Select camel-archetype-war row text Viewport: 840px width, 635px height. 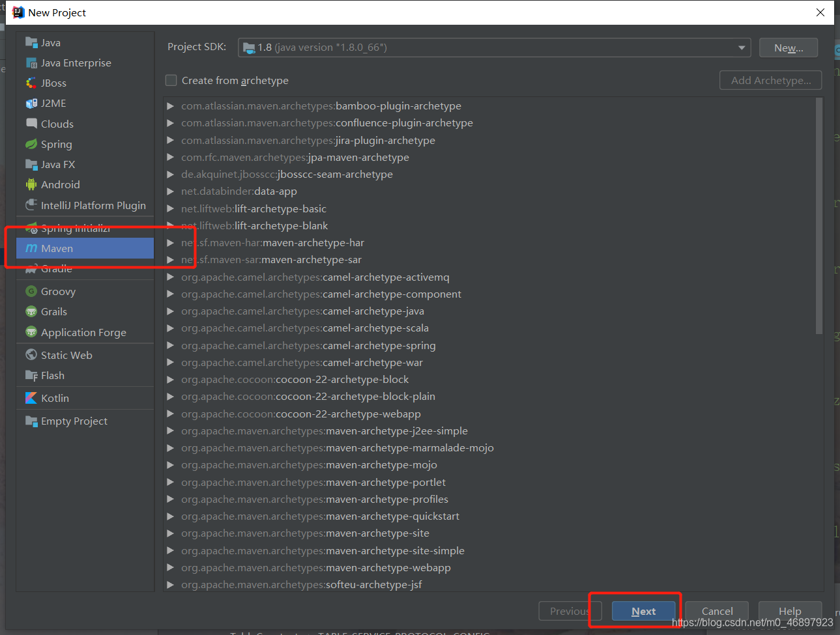coord(302,362)
